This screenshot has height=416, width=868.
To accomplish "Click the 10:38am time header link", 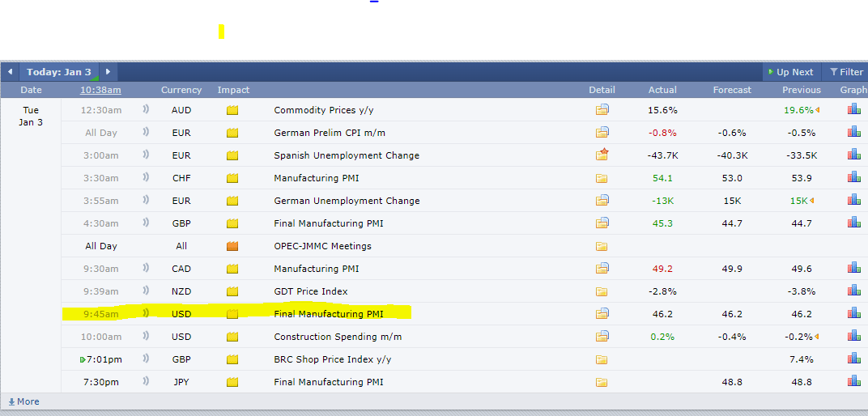I will (100, 90).
